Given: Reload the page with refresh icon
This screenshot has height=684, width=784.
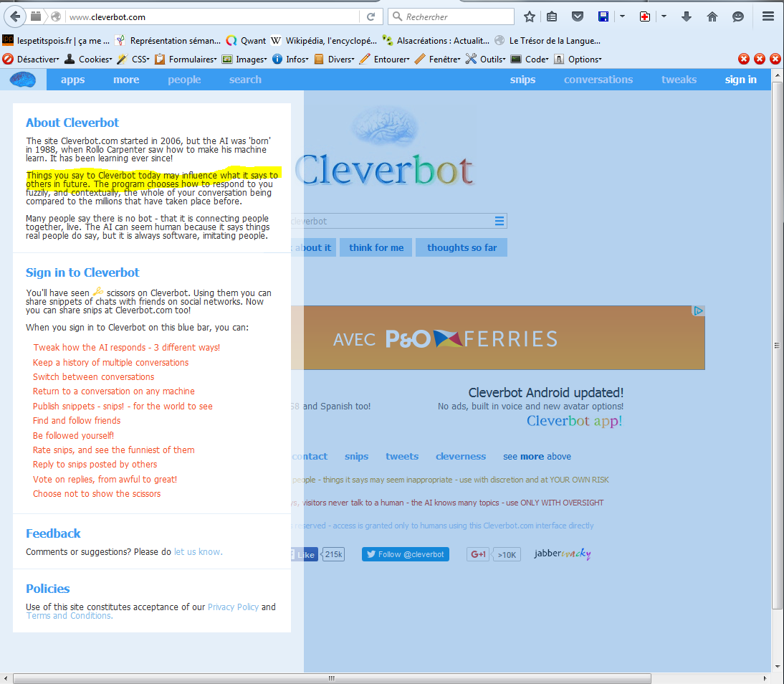Looking at the screenshot, I should [371, 16].
